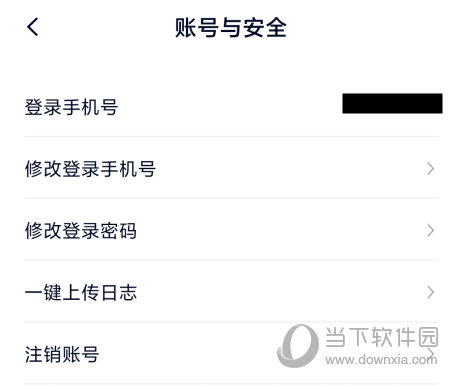462x389 pixels.
Task: Tap the chevron beside 修改登录密码
Action: point(431,230)
